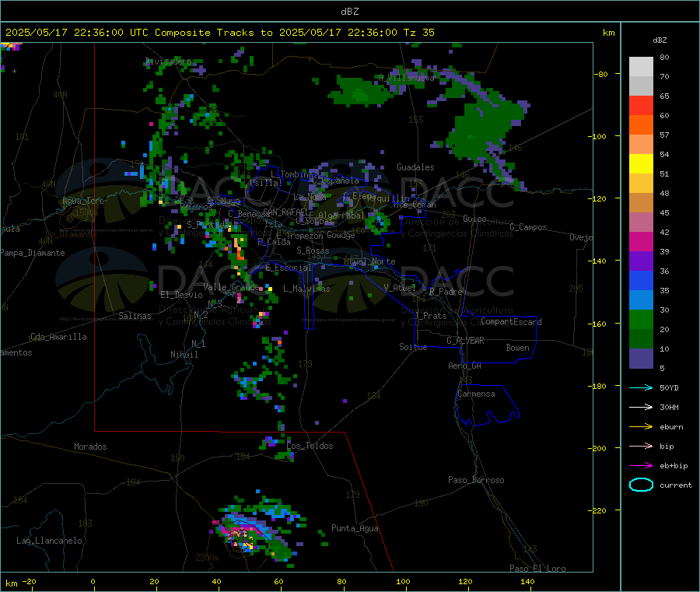
Task: Click the 'Salinas' place label
Action: pyautogui.click(x=135, y=316)
